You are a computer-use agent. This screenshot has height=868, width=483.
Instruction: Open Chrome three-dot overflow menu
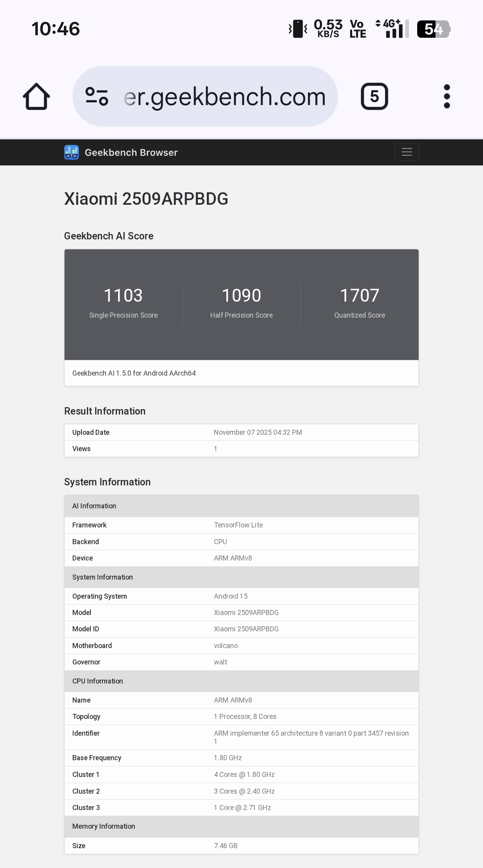(447, 97)
